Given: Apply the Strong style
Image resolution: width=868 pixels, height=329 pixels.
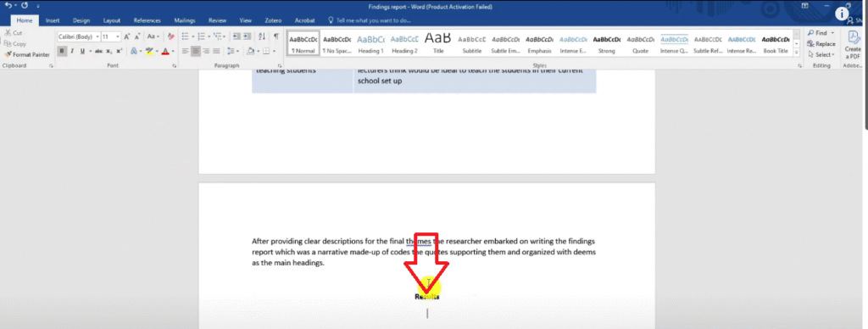Looking at the screenshot, I should (x=607, y=43).
